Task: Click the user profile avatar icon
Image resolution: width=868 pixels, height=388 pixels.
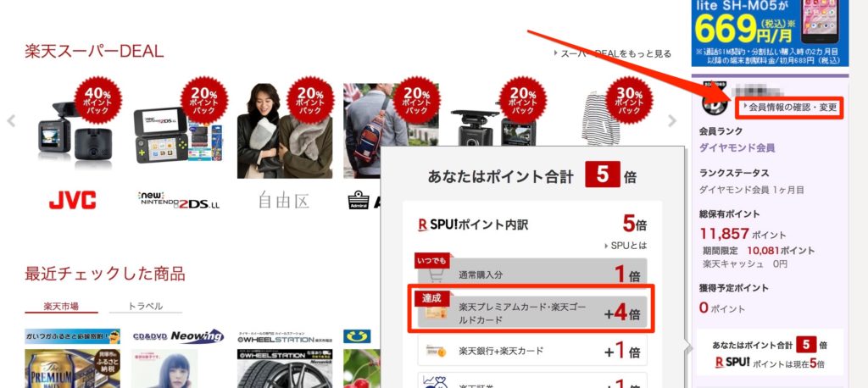Action: click(715, 102)
